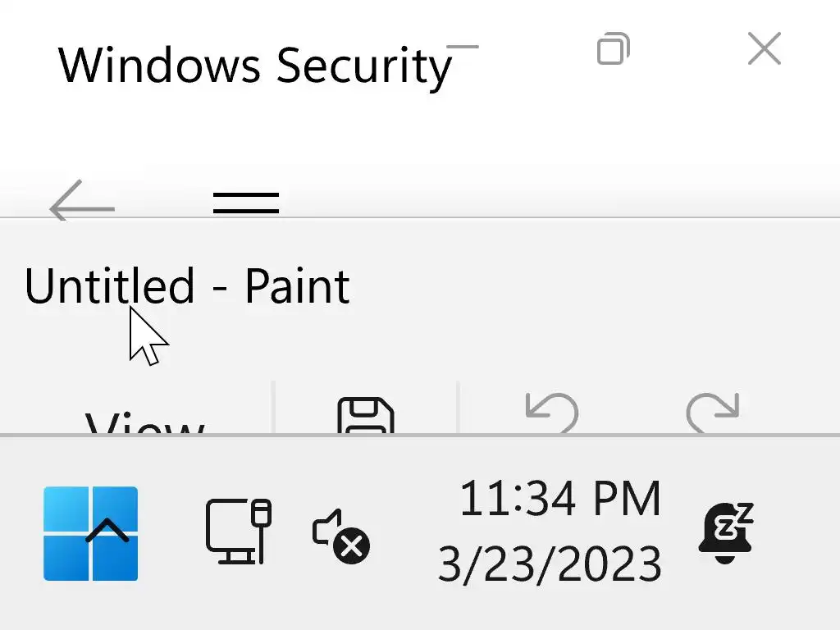Click the Untitled - Paint title text

pos(187,285)
